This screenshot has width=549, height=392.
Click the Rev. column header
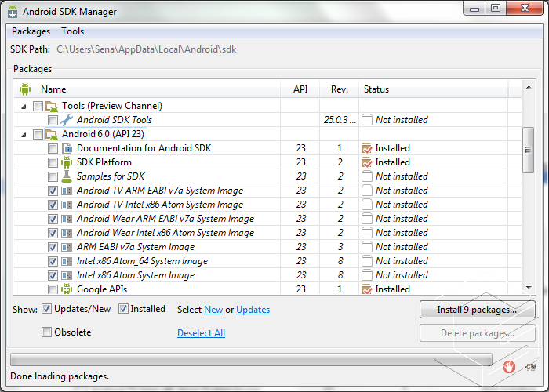point(340,89)
